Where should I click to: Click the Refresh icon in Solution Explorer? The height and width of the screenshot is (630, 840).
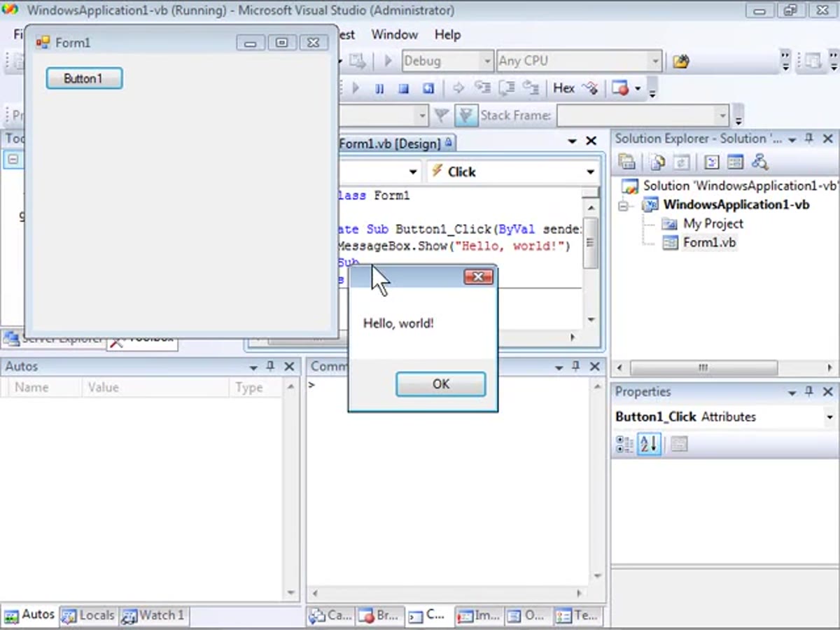pyautogui.click(x=681, y=162)
